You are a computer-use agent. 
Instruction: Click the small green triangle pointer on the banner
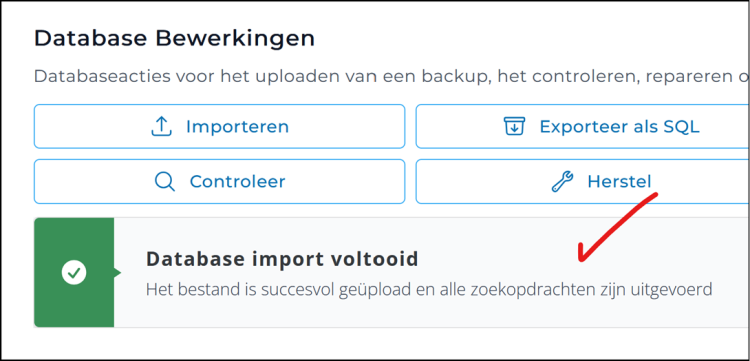pyautogui.click(x=117, y=273)
